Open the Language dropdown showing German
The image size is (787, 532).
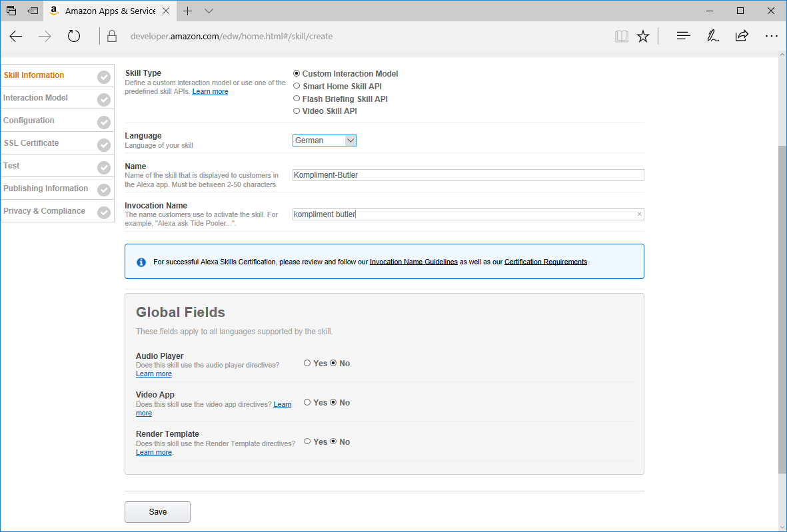pos(325,140)
